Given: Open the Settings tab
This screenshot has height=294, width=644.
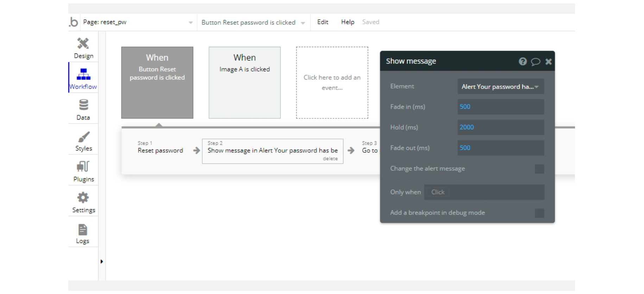Looking at the screenshot, I should pos(83,202).
